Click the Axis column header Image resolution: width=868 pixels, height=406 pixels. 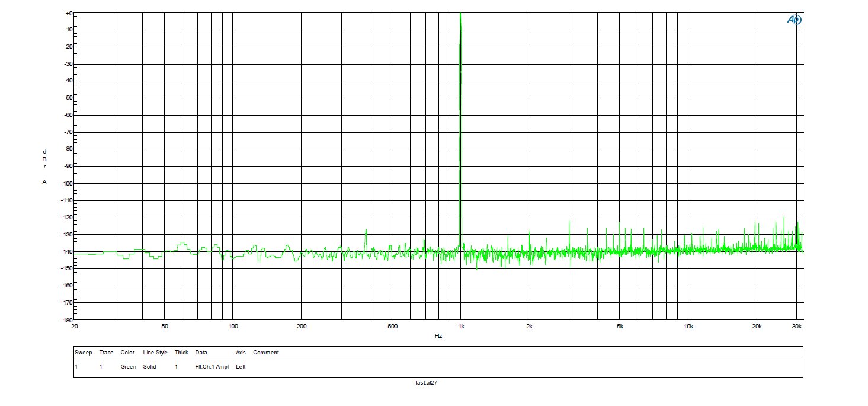(241, 353)
